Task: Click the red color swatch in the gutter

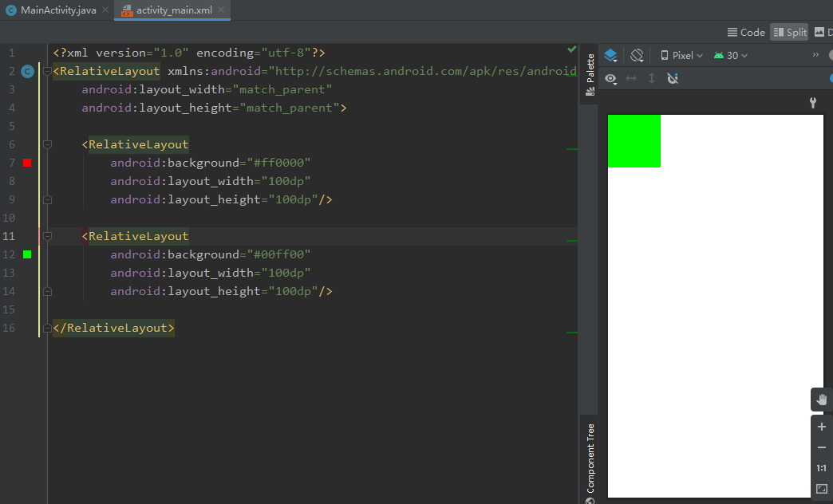Action: [27, 163]
